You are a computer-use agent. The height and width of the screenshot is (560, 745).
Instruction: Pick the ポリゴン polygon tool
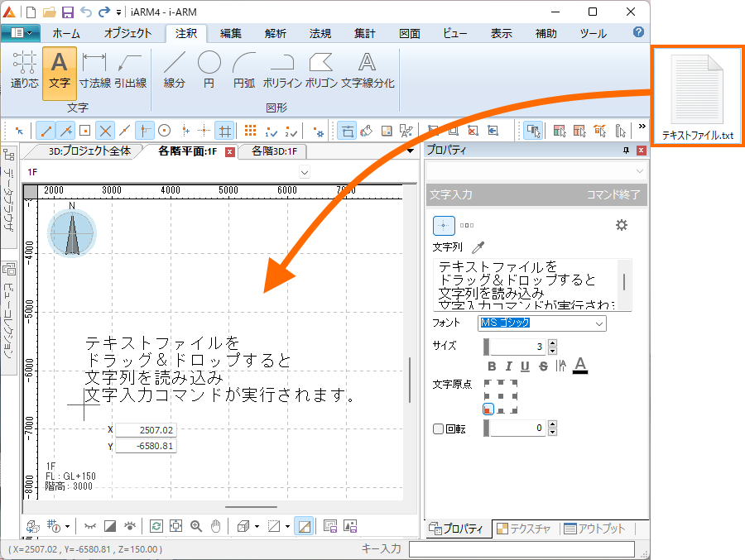[321, 71]
